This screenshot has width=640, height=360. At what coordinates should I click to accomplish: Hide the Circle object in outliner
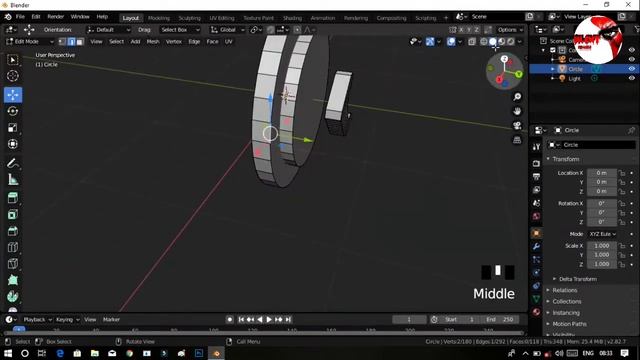tap(631, 69)
